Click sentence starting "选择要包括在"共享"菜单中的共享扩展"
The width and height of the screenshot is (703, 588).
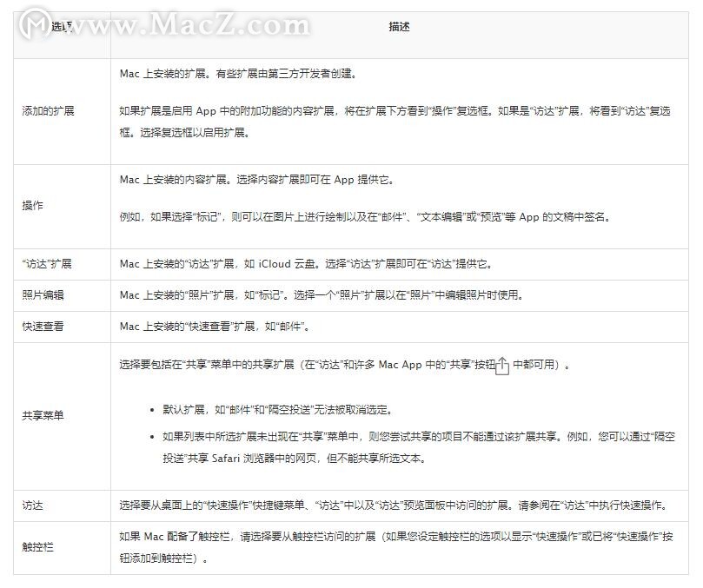pyautogui.click(x=344, y=365)
